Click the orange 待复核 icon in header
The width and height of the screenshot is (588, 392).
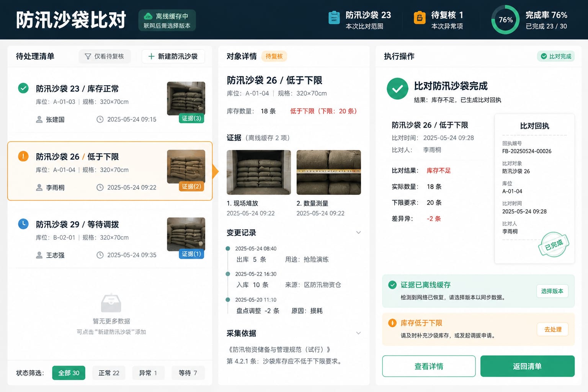click(x=420, y=18)
